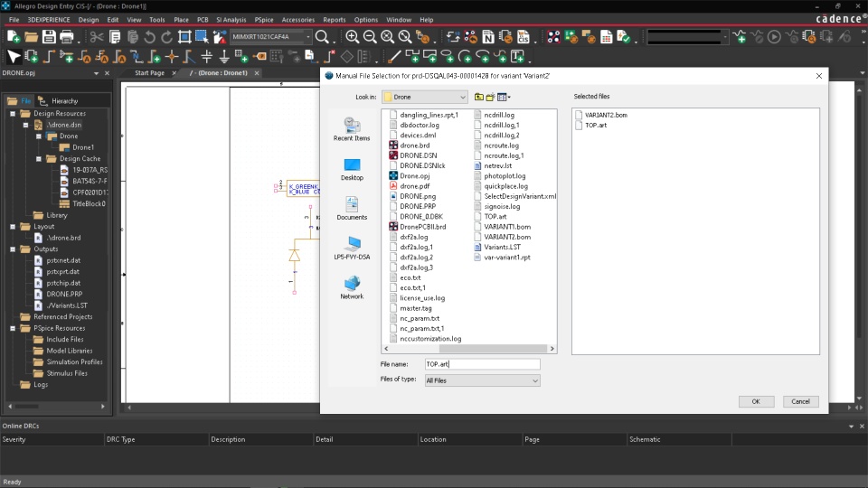Click the Place Power symbol icon

(206, 56)
